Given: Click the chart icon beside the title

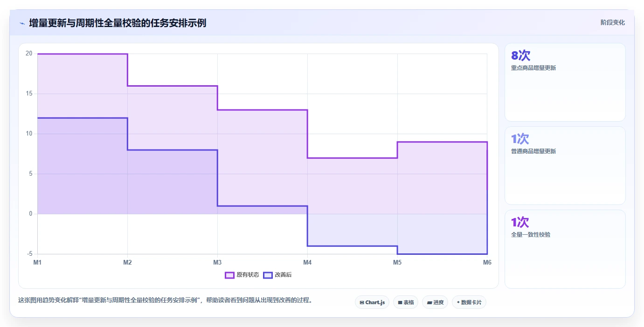Looking at the screenshot, I should [x=22, y=23].
